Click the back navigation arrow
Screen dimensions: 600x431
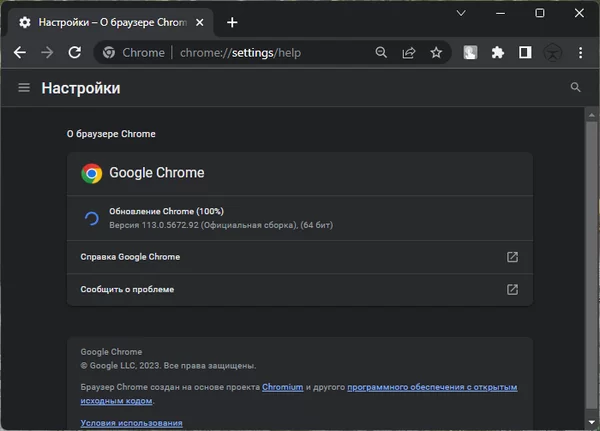tap(20, 53)
